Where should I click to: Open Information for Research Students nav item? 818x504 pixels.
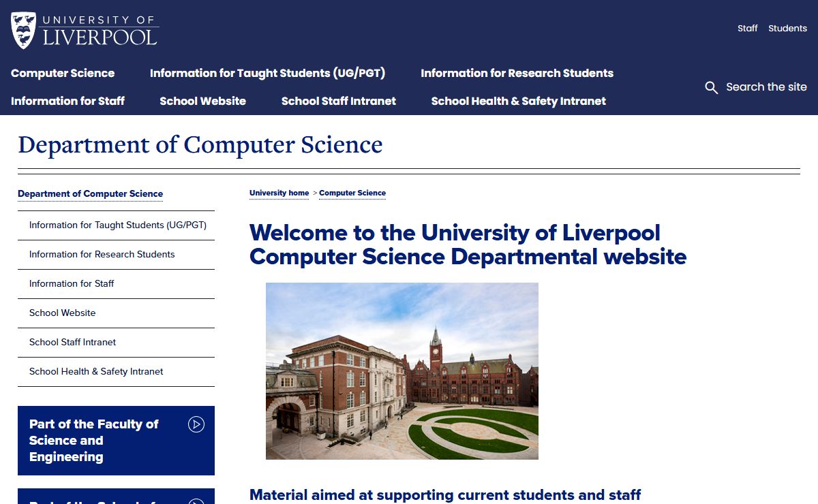click(x=517, y=73)
